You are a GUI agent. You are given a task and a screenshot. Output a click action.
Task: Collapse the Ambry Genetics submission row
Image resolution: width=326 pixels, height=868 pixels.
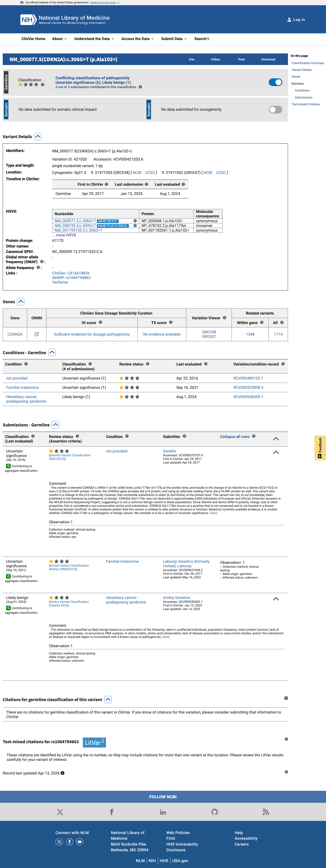click(x=276, y=599)
